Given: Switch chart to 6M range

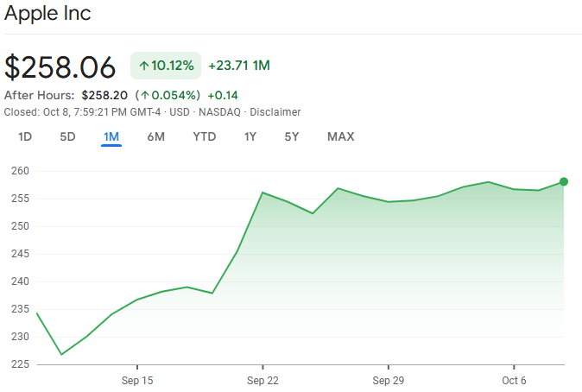Looking at the screenshot, I should 155,136.
